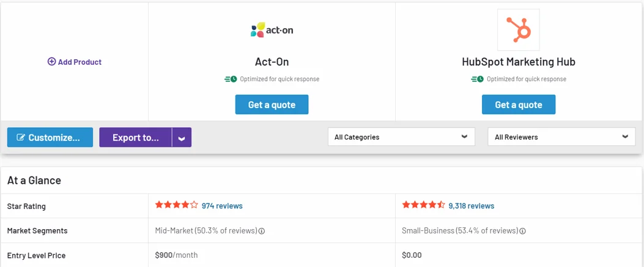Click the $0.00 price value

pyautogui.click(x=412, y=255)
